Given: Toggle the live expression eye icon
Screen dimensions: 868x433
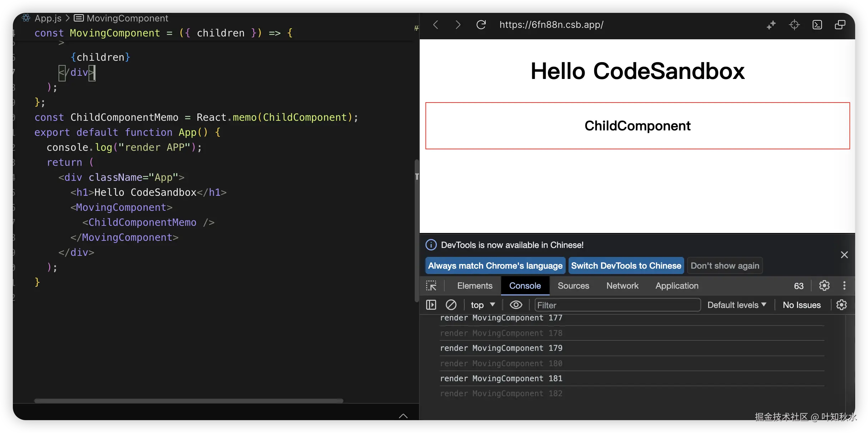Looking at the screenshot, I should pyautogui.click(x=516, y=305).
